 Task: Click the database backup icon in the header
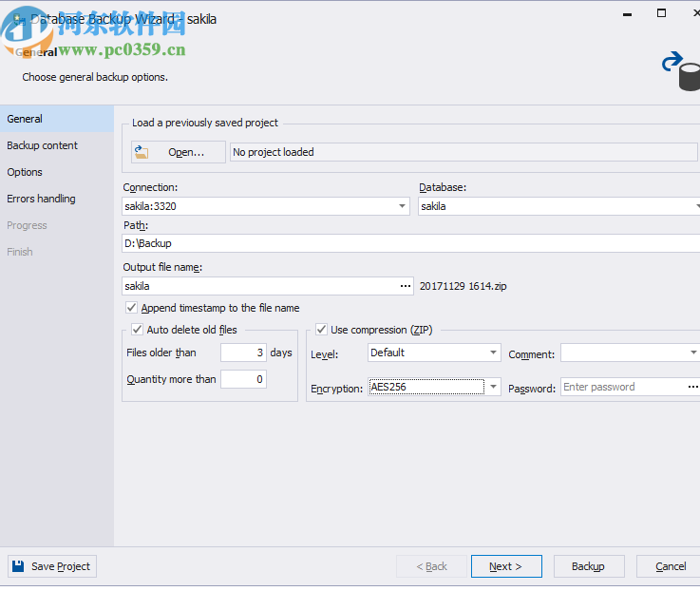681,71
